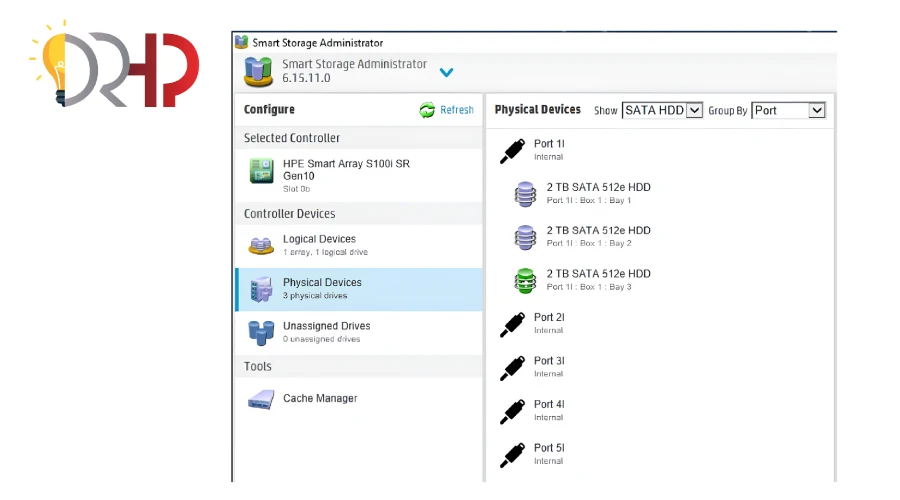Open Unassigned Drives section

[359, 333]
